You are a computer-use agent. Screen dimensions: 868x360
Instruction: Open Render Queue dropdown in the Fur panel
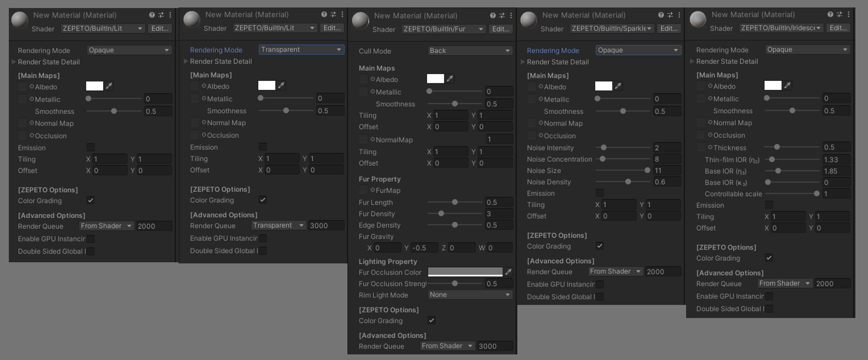(x=447, y=346)
